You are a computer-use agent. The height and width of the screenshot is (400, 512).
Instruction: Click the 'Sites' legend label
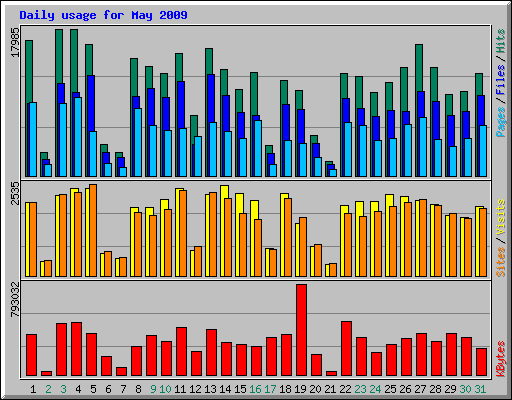[501, 262]
